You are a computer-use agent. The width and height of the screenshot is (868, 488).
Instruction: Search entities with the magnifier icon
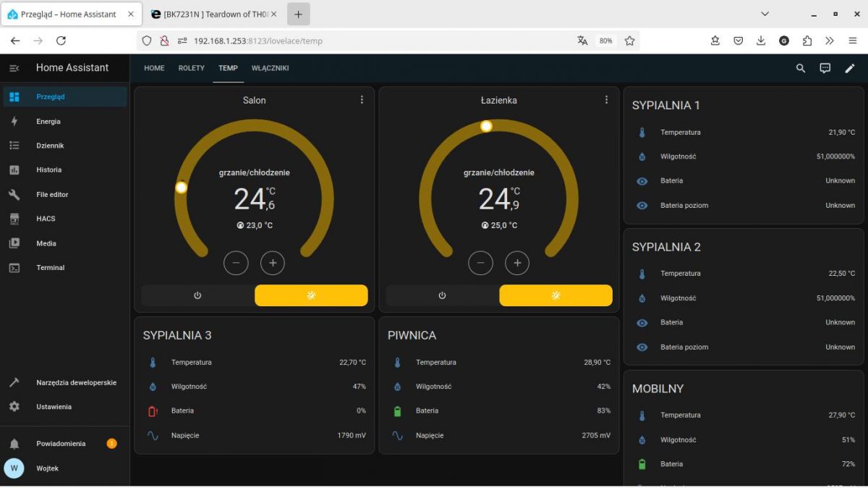click(801, 68)
